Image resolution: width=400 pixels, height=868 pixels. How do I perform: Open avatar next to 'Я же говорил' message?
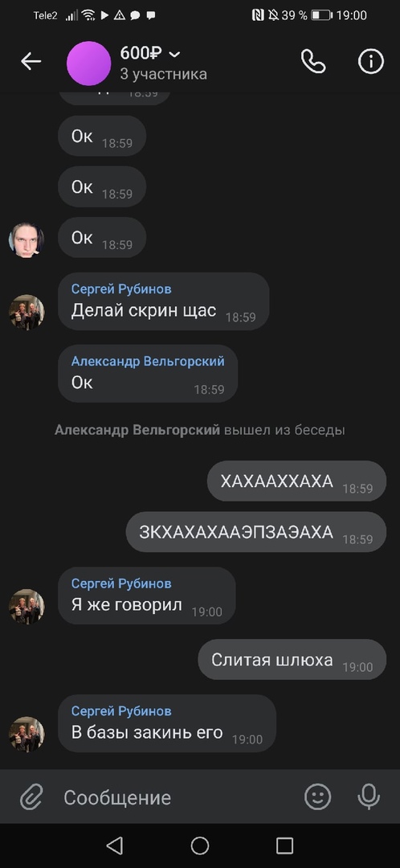pyautogui.click(x=27, y=606)
